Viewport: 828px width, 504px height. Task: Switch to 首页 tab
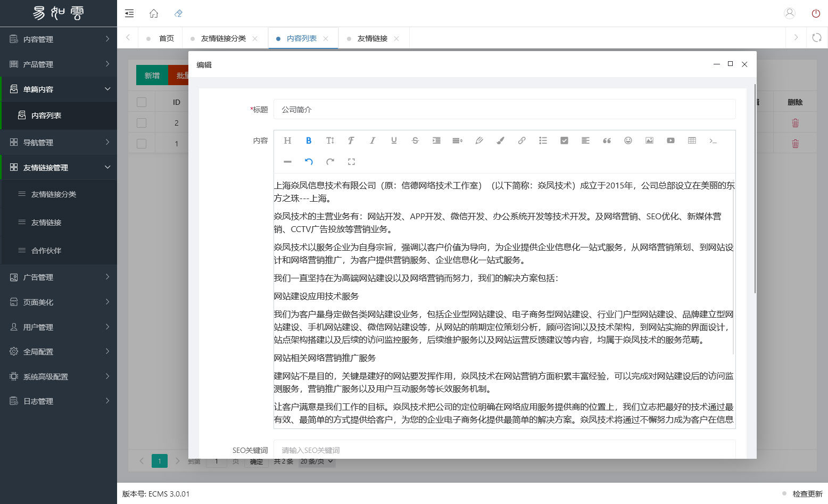pyautogui.click(x=161, y=38)
